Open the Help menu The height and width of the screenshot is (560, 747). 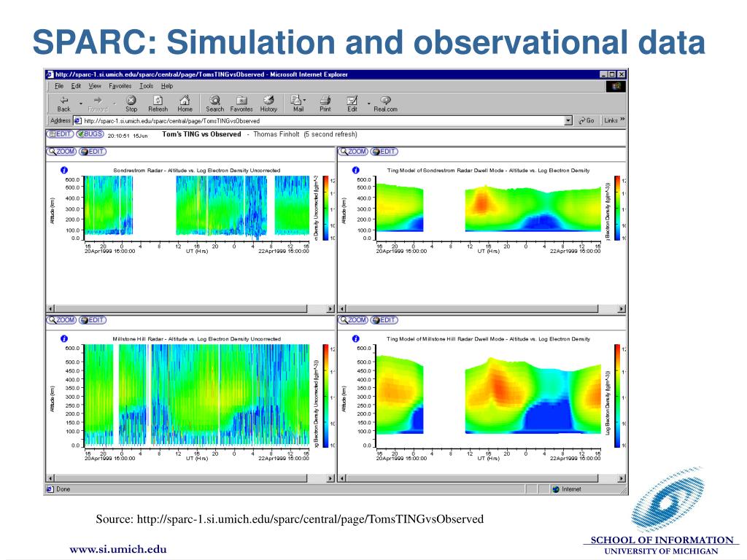pyautogui.click(x=167, y=86)
